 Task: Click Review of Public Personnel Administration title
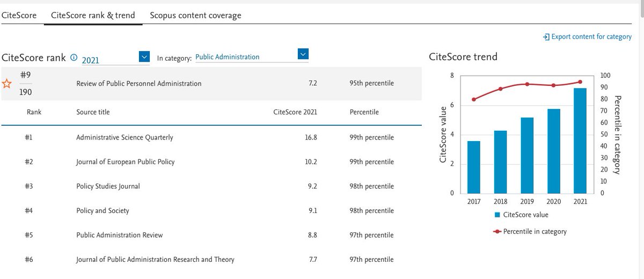click(139, 83)
